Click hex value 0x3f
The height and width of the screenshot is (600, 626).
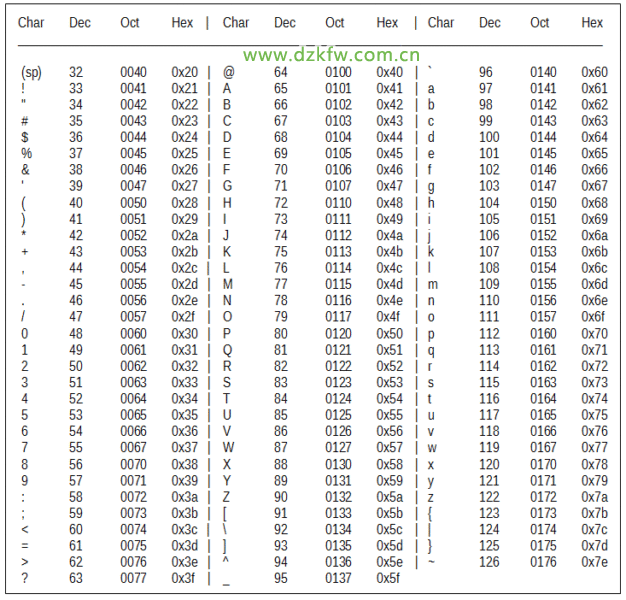pyautogui.click(x=184, y=578)
